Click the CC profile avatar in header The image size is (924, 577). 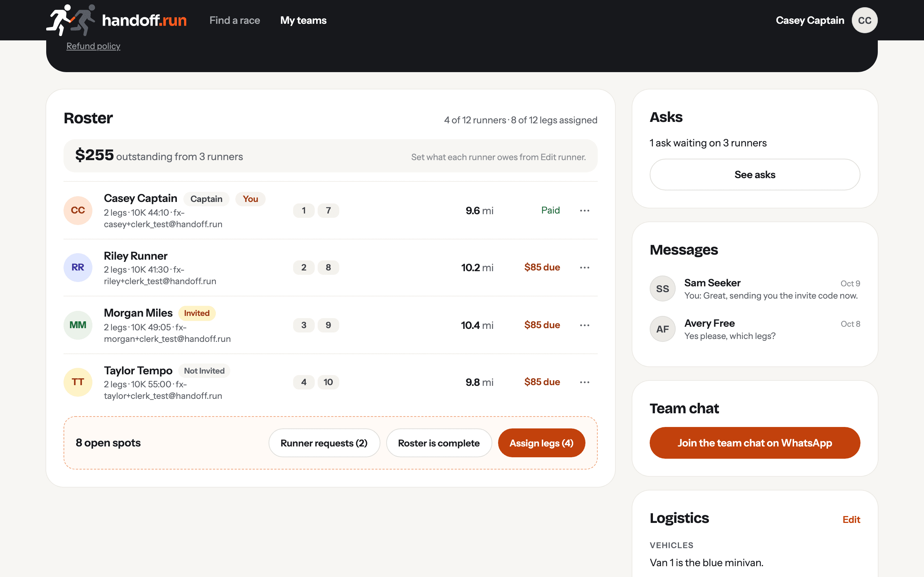(864, 20)
